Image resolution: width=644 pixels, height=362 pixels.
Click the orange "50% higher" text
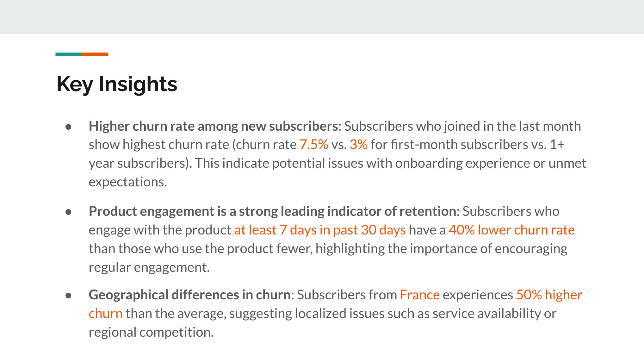(549, 295)
